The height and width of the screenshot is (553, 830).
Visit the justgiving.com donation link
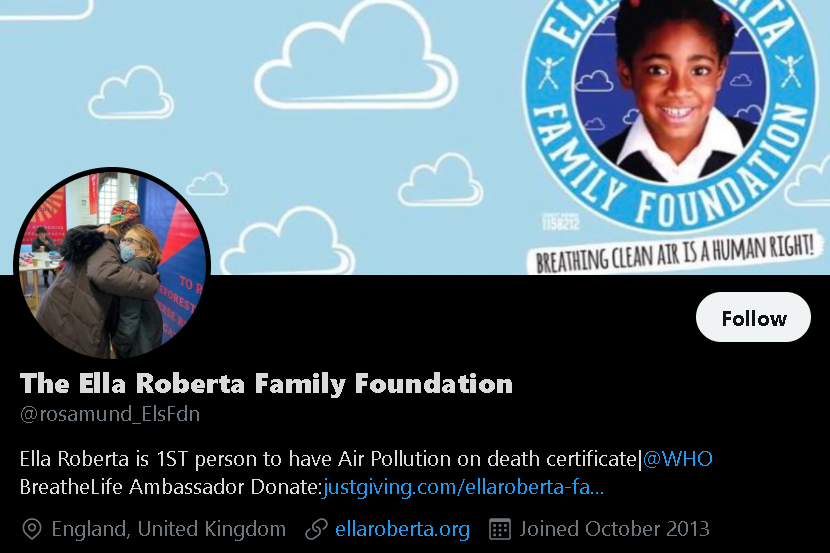[463, 487]
